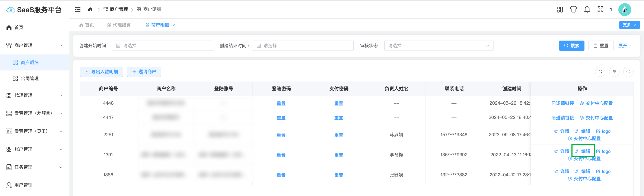
Task: Expand the 代理管理 sidebar menu
Action: (x=35, y=95)
